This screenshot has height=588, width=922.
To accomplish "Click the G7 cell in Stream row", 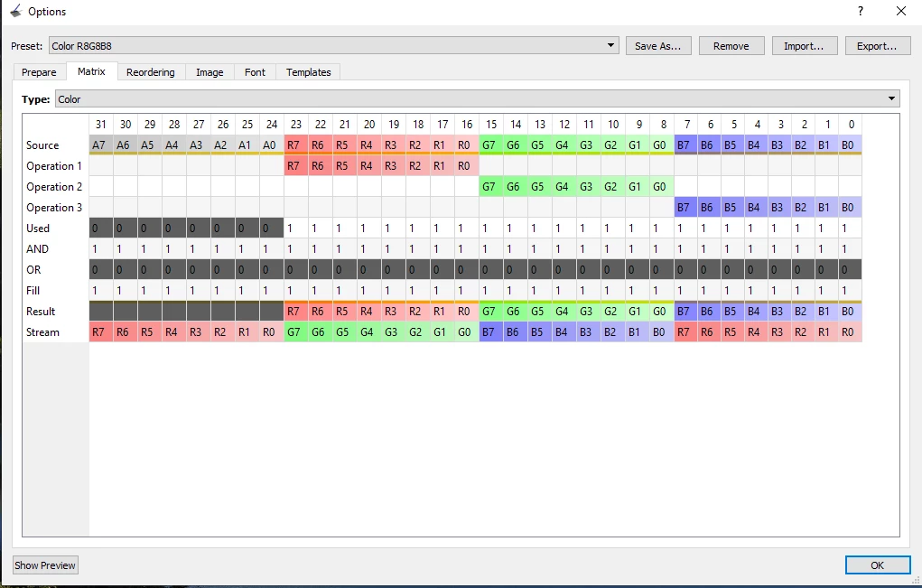I will [x=296, y=331].
